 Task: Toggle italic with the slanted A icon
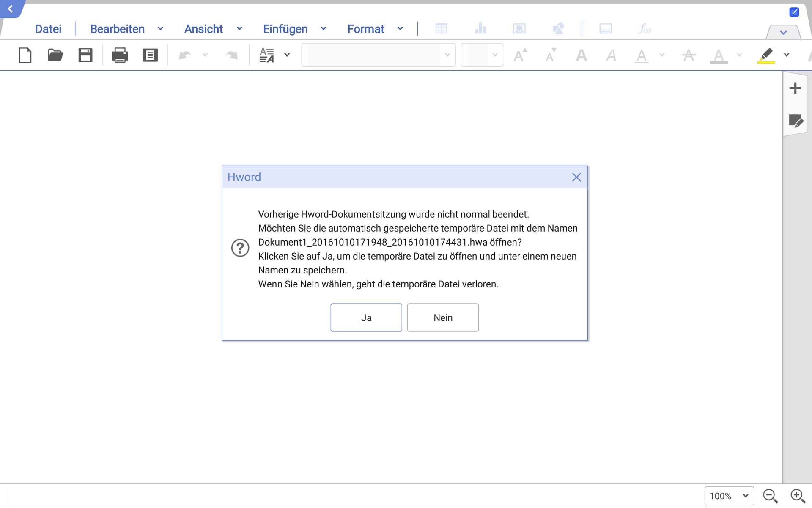coord(611,55)
